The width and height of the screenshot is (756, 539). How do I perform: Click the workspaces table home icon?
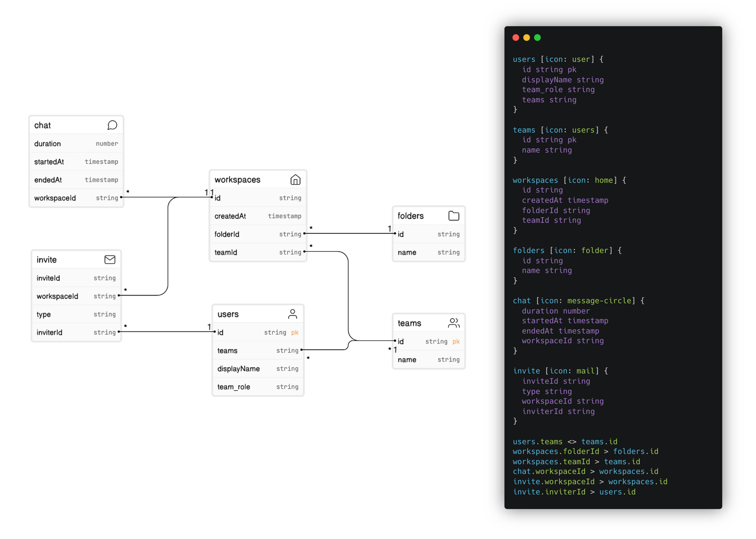[x=295, y=180]
